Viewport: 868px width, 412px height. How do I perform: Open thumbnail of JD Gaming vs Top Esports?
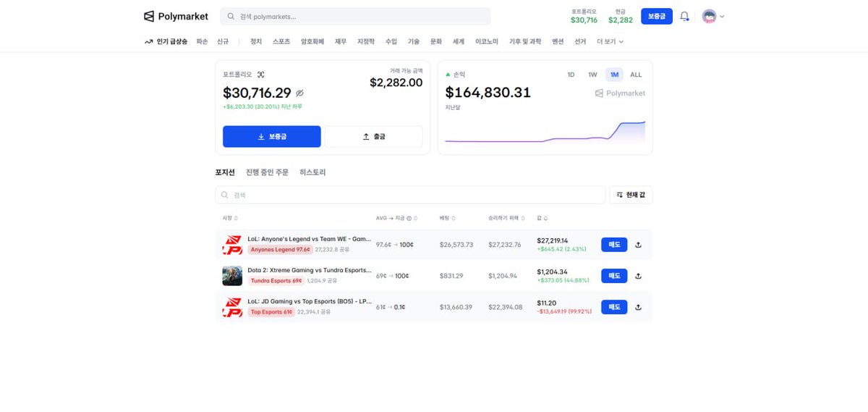[x=232, y=307]
